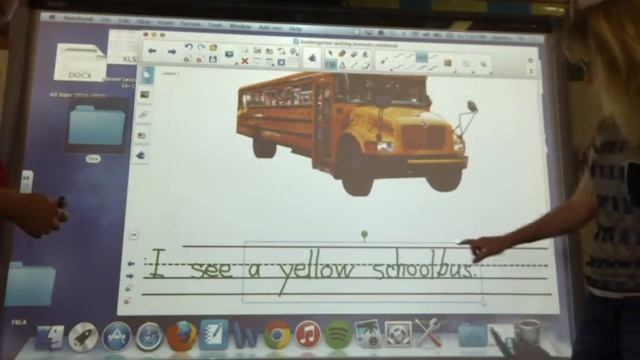The image size is (640, 360).
Task: Open the Edit menu
Action: 124,20
